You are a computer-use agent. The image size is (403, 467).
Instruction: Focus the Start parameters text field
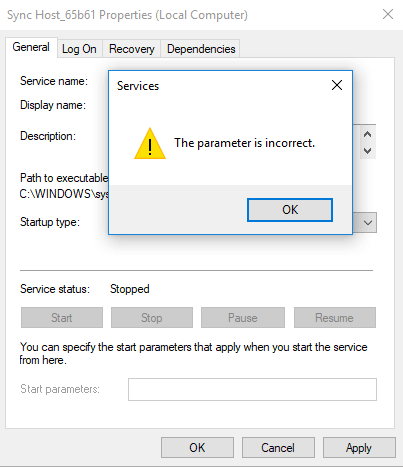click(252, 389)
